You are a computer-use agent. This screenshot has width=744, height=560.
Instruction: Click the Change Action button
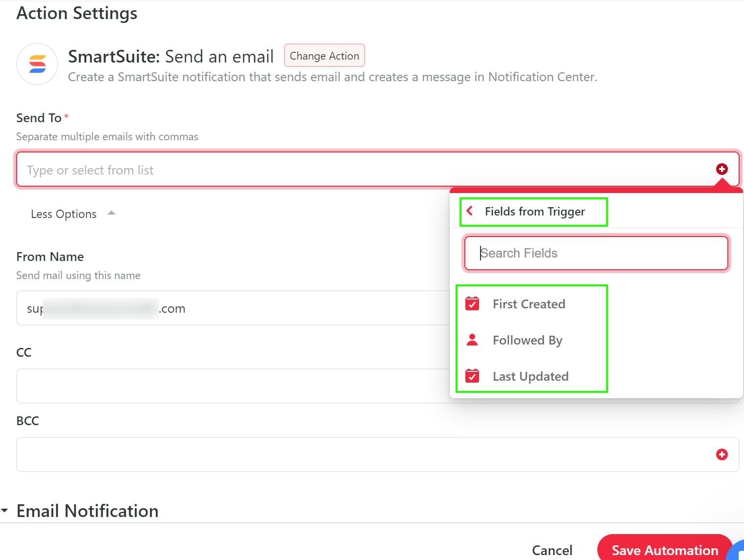click(x=324, y=56)
